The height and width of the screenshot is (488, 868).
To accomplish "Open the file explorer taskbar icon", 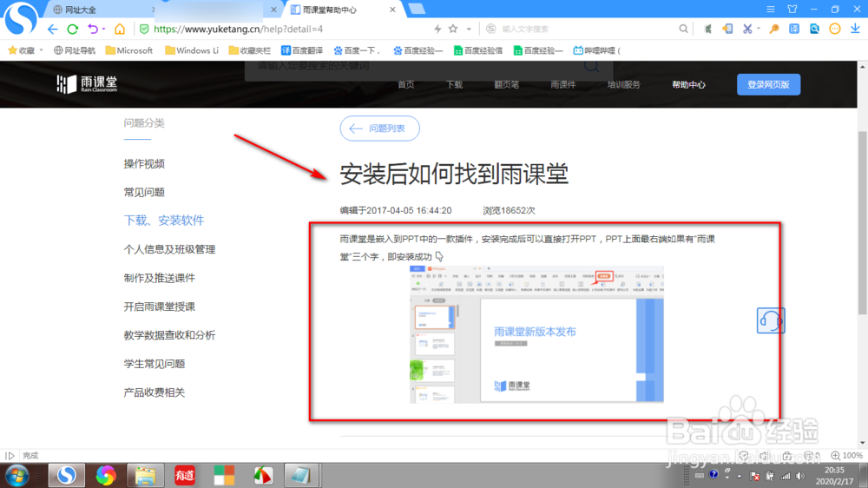I will pos(145,475).
